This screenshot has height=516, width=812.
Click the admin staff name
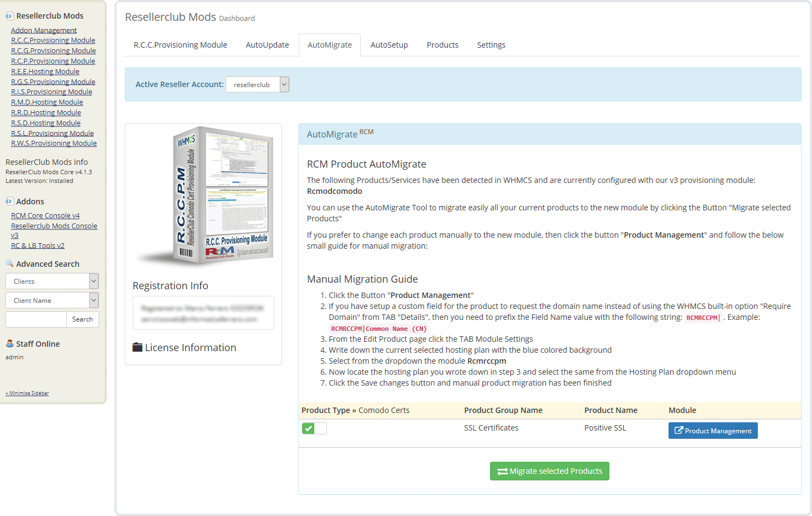pos(14,357)
